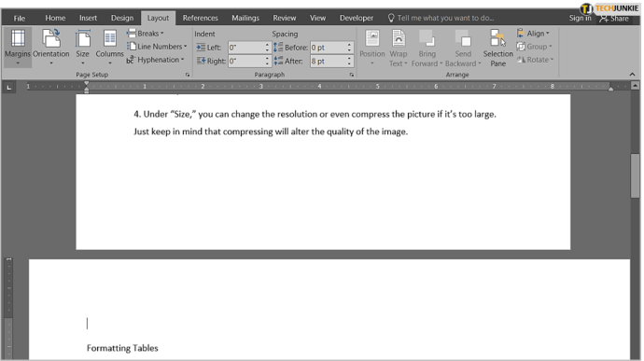Open the Orientation menu

(x=51, y=47)
